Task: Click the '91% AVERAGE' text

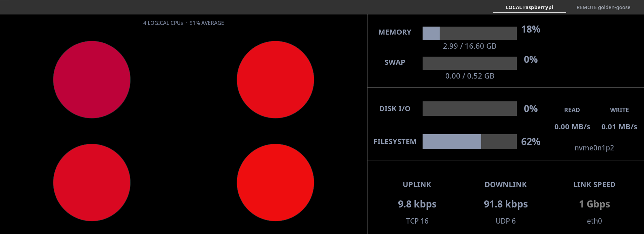Action: (207, 23)
